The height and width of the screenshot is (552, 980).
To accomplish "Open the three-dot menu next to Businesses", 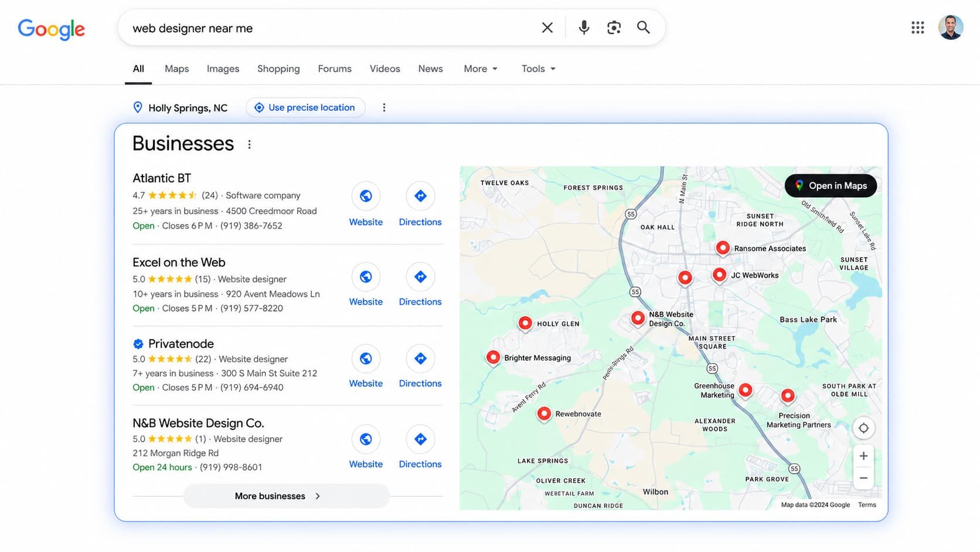I will 249,144.
